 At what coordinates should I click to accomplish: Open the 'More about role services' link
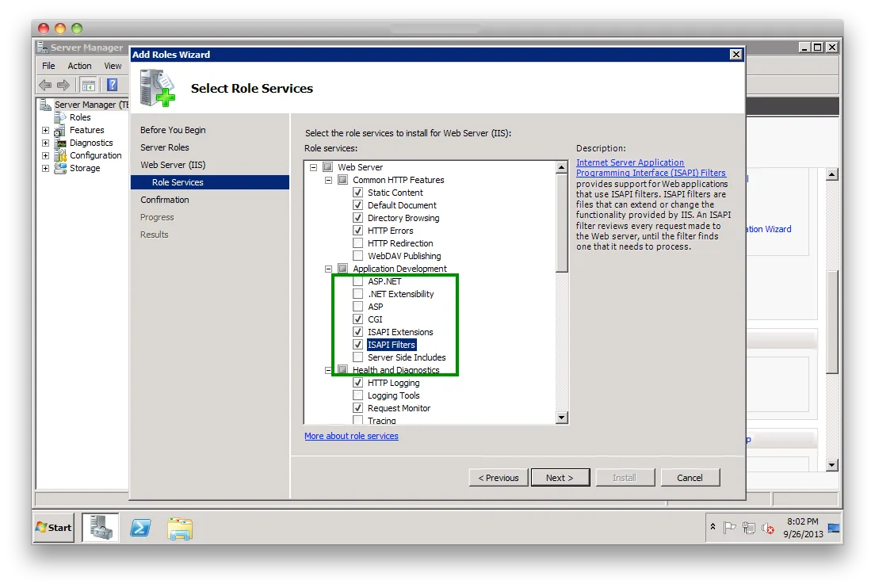(x=352, y=437)
